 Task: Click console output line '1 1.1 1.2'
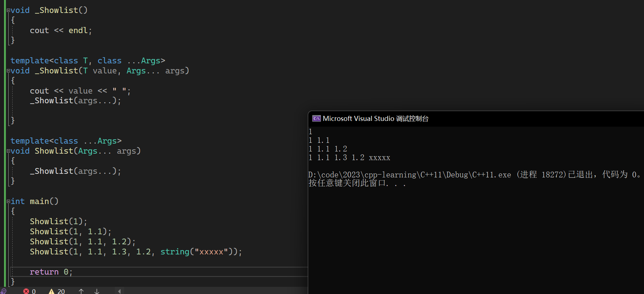tap(328, 149)
